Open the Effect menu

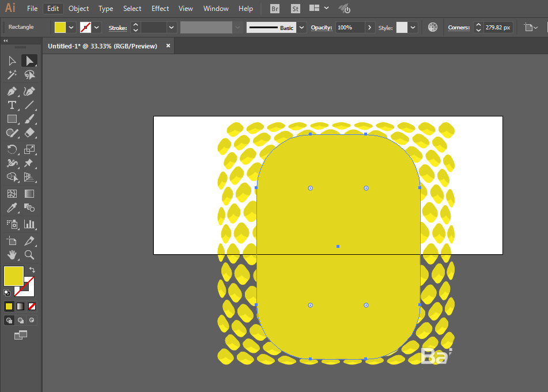[x=160, y=9]
